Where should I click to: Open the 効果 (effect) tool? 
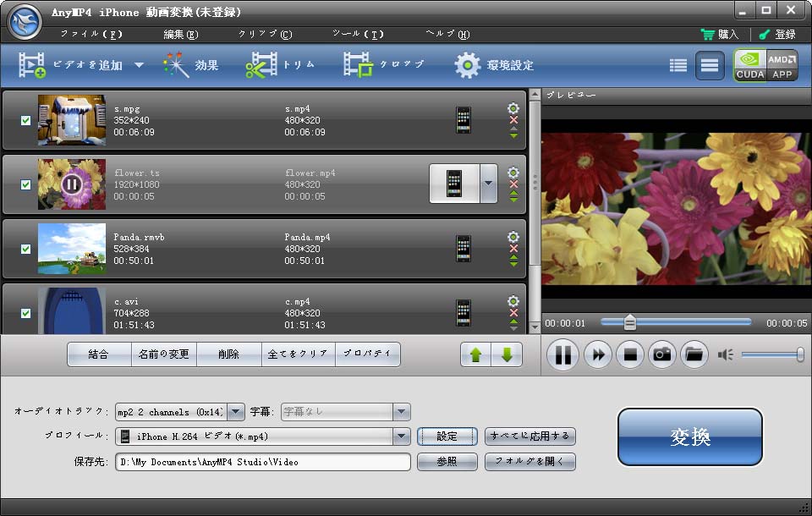(190, 65)
